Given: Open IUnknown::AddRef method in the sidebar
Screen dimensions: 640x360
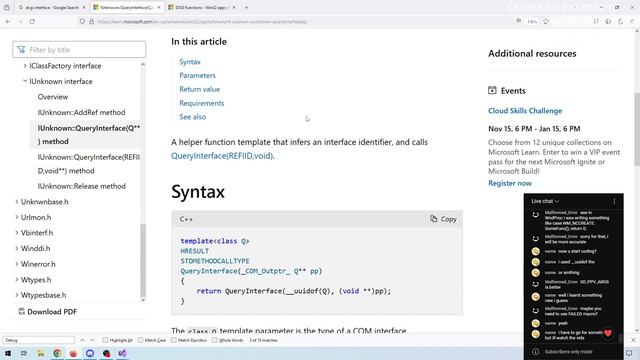Looking at the screenshot, I should click(81, 112).
